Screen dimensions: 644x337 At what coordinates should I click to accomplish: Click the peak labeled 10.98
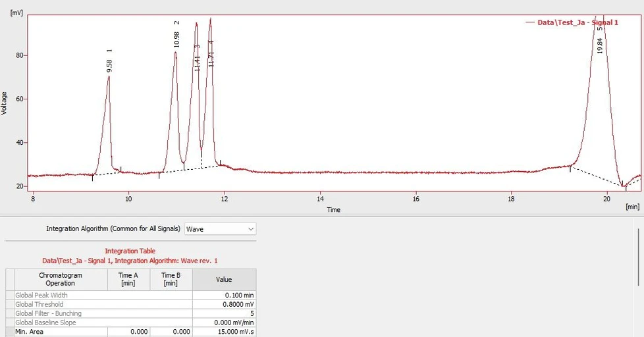[175, 53]
